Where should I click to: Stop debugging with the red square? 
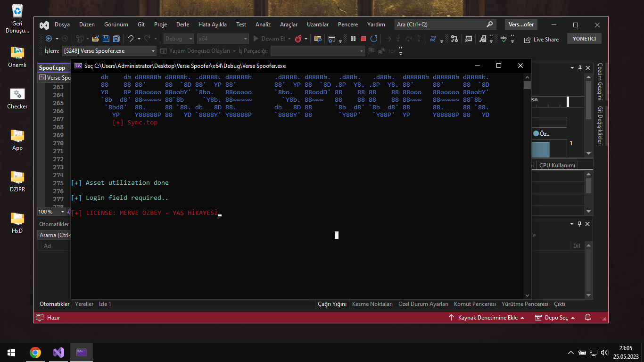(363, 39)
